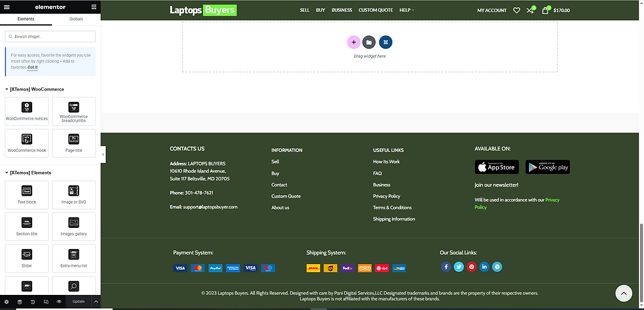The height and width of the screenshot is (310, 644).
Task: Open the Facebook social link icon
Action: [446, 267]
